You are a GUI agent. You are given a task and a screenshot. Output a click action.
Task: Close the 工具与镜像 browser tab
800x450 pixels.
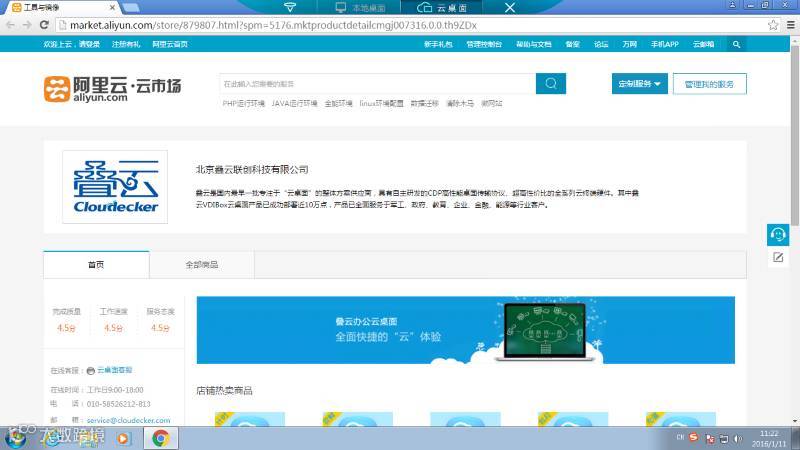112,8
